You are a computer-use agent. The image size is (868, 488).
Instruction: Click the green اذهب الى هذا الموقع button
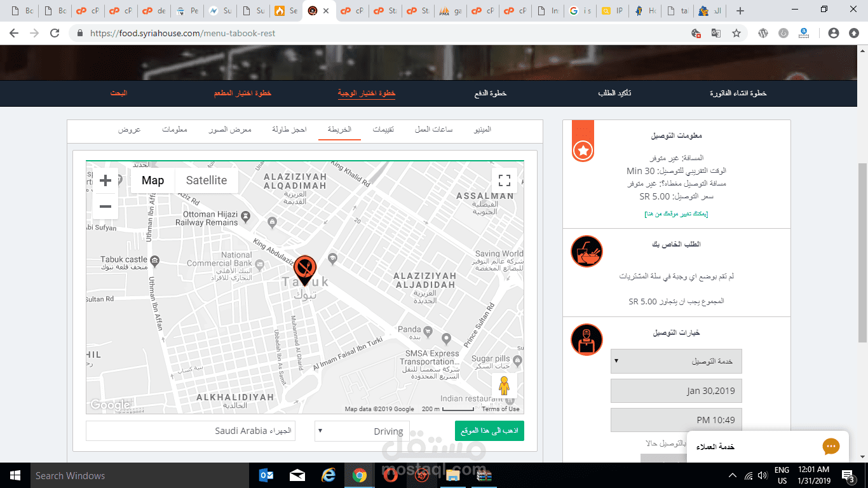pos(489,431)
